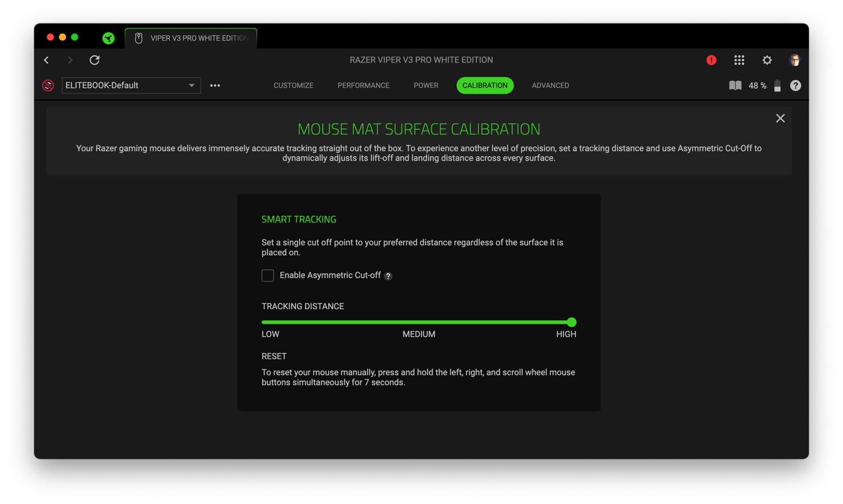Viewport: 843px width, 504px height.
Task: Click the mouse icon in device tab
Action: [x=139, y=38]
